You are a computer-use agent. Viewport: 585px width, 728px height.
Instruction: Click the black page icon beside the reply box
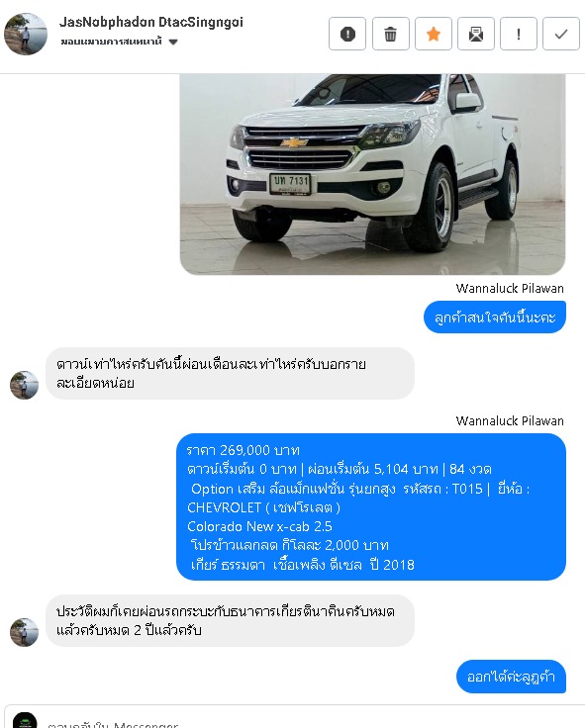pos(25,720)
